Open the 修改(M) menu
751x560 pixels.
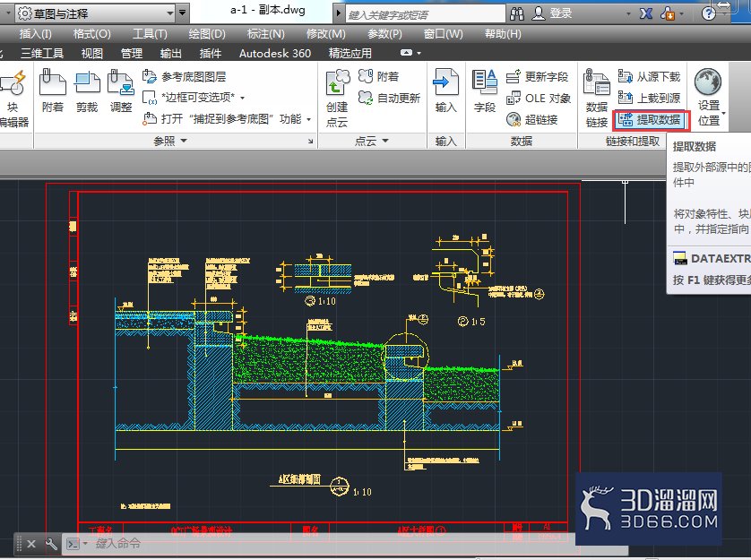pyautogui.click(x=325, y=34)
